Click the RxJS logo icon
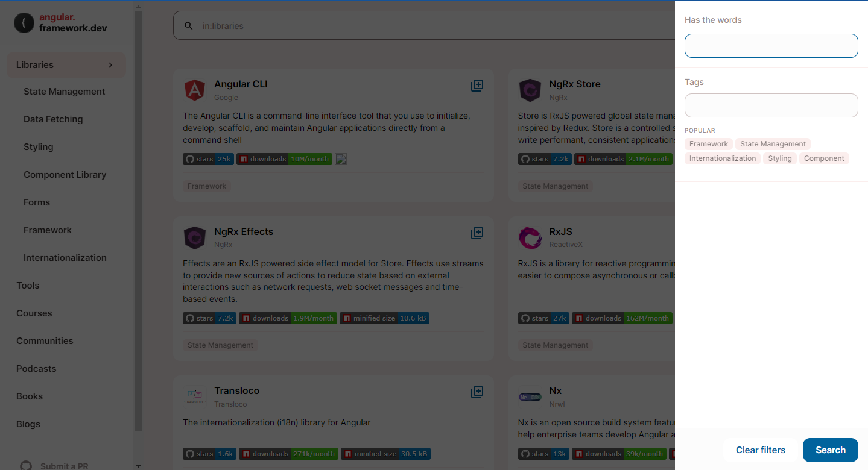 530,238
